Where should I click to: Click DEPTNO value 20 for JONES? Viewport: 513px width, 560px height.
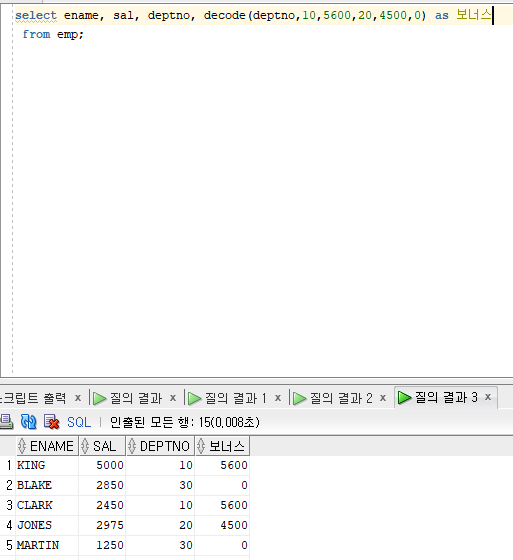pyautogui.click(x=160, y=525)
